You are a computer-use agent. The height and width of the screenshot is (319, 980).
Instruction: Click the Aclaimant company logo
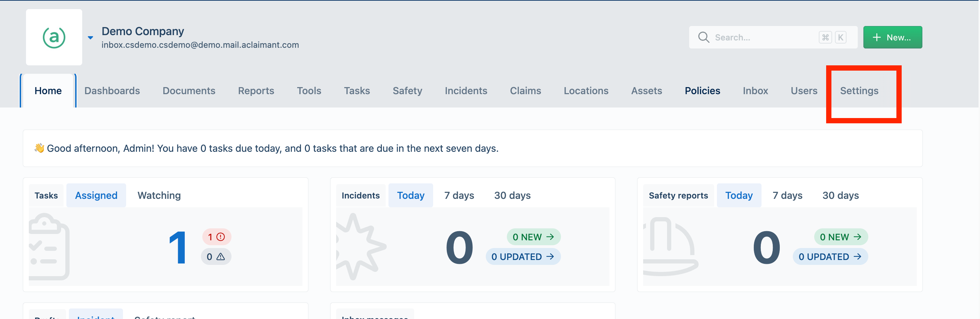click(54, 37)
